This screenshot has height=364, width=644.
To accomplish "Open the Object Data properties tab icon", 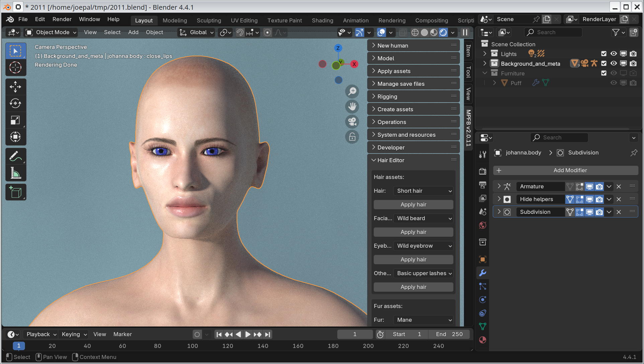I will pos(482,326).
